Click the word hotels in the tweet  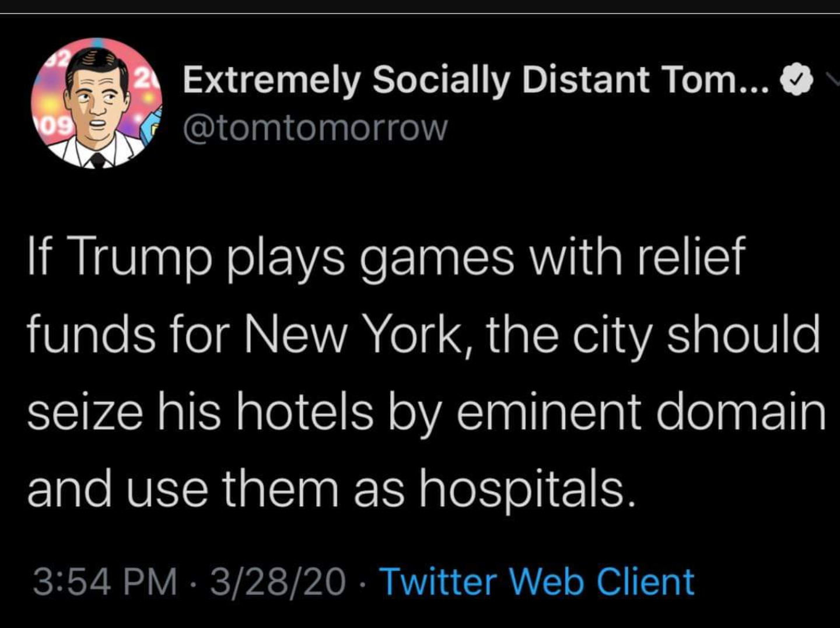(x=304, y=412)
